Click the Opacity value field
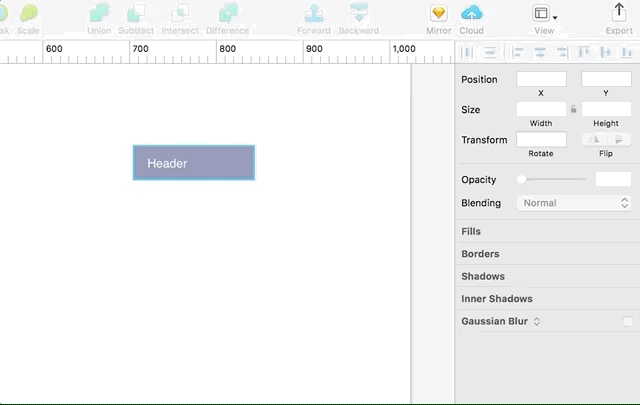640x405 pixels. point(613,179)
